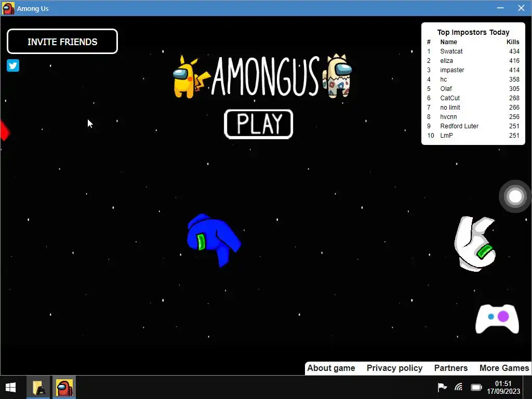Viewport: 532px width, 399px height.
Task: Click the Among Us taskbar icon
Action: click(64, 387)
